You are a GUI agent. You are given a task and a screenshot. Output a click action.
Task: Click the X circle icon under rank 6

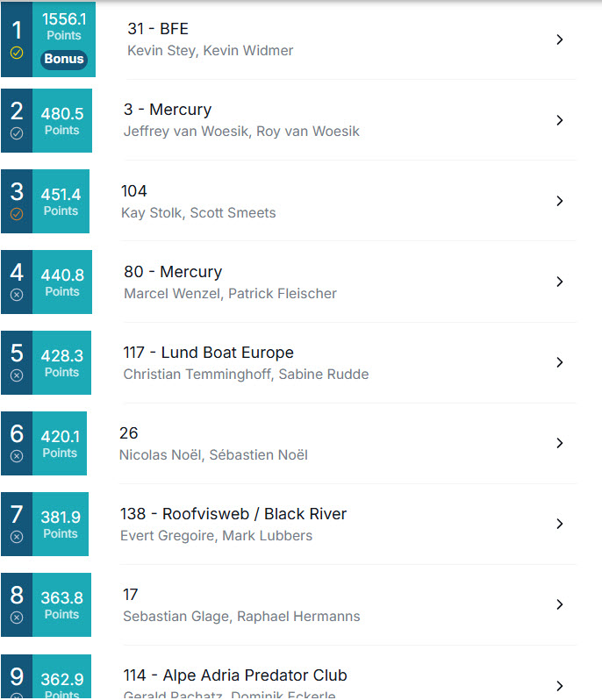(x=16, y=456)
